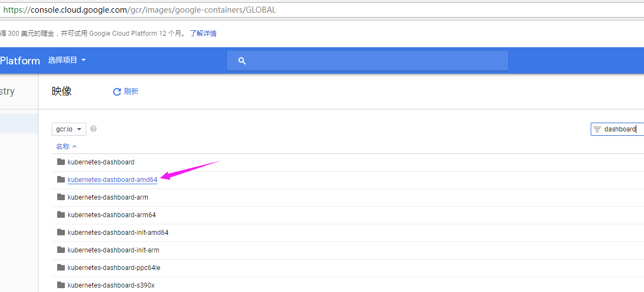Open the kubernetes-dashboard-s390x repository

(112, 285)
